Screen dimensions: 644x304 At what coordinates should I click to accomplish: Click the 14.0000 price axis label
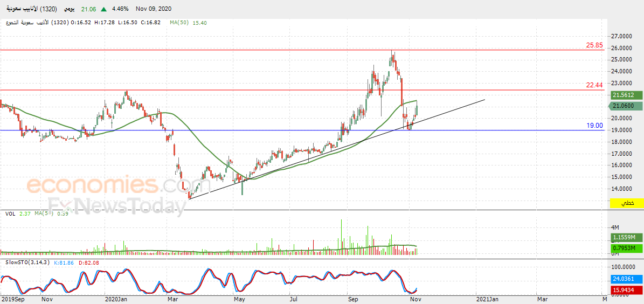pyautogui.click(x=622, y=189)
